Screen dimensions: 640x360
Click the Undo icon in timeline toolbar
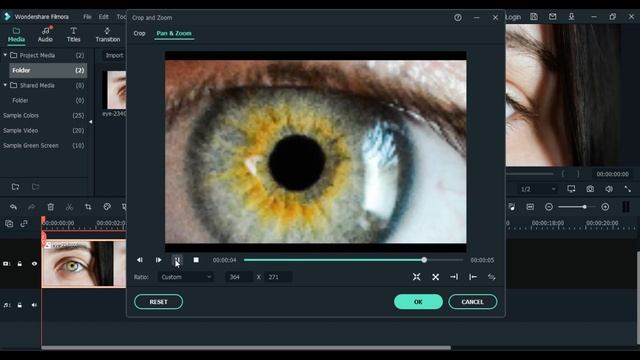click(x=13, y=207)
